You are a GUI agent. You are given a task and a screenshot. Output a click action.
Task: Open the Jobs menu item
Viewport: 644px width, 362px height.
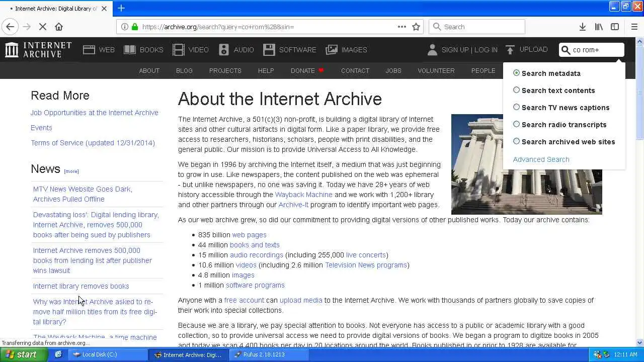tap(393, 70)
